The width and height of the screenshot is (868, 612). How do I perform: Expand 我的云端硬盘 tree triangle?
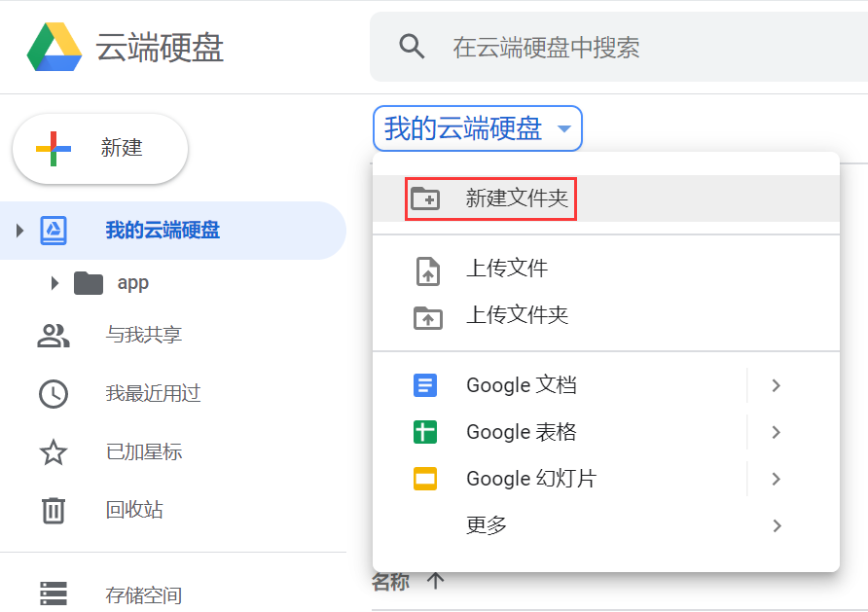[x=19, y=231]
